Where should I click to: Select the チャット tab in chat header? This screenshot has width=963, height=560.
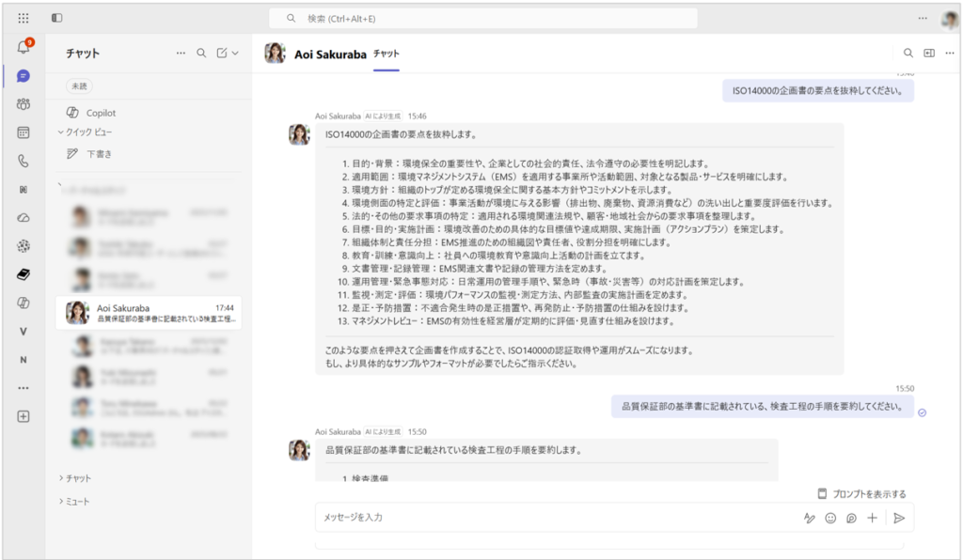click(x=387, y=54)
